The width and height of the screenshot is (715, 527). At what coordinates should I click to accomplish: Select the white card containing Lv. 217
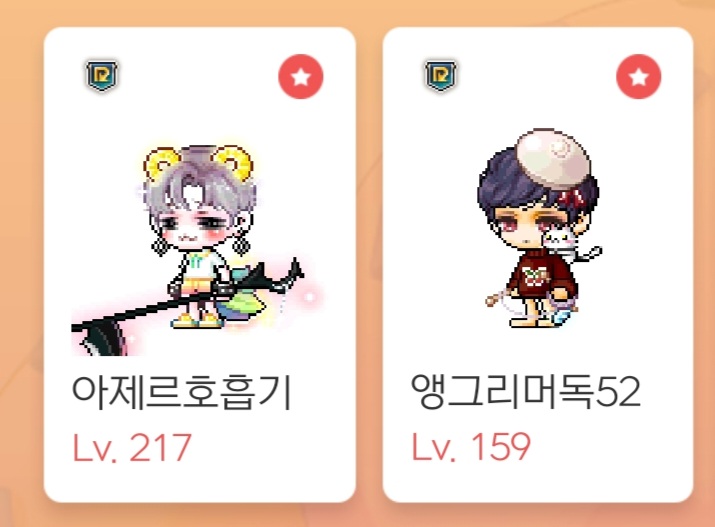(200, 264)
